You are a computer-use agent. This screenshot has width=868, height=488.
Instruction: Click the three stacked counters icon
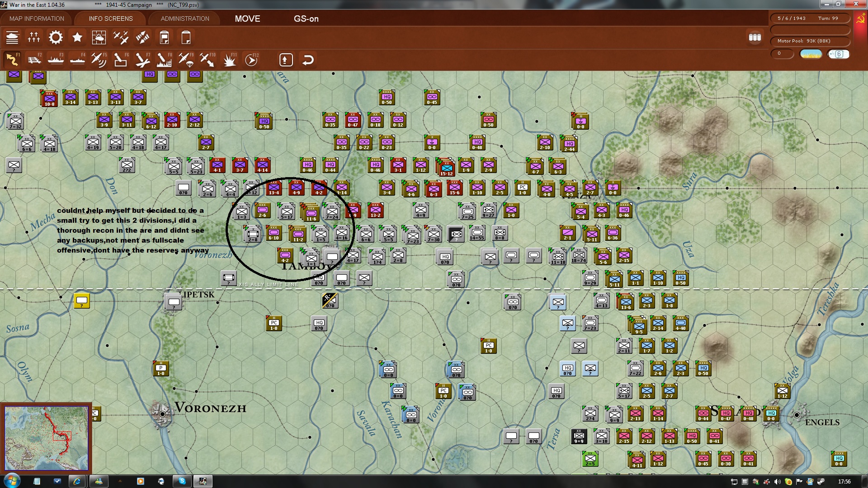coord(755,38)
